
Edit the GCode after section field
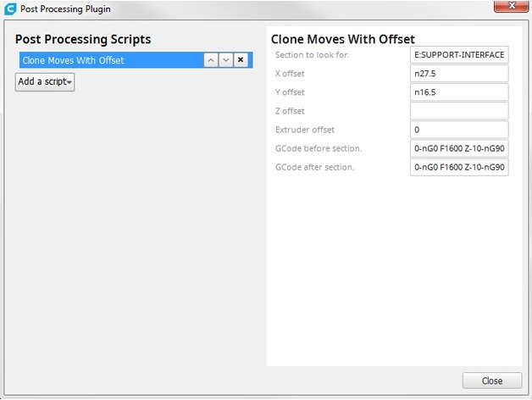pyautogui.click(x=458, y=167)
